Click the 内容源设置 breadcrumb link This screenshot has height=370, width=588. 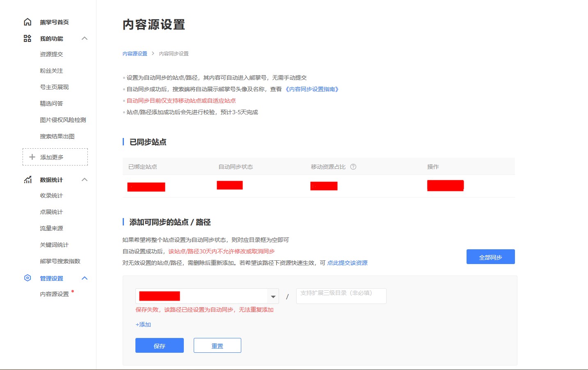point(135,54)
